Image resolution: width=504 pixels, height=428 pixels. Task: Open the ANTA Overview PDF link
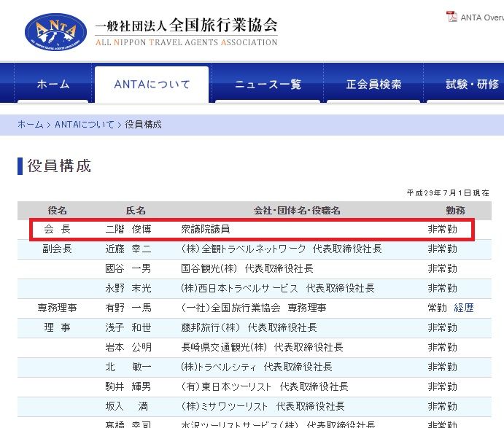point(482,17)
